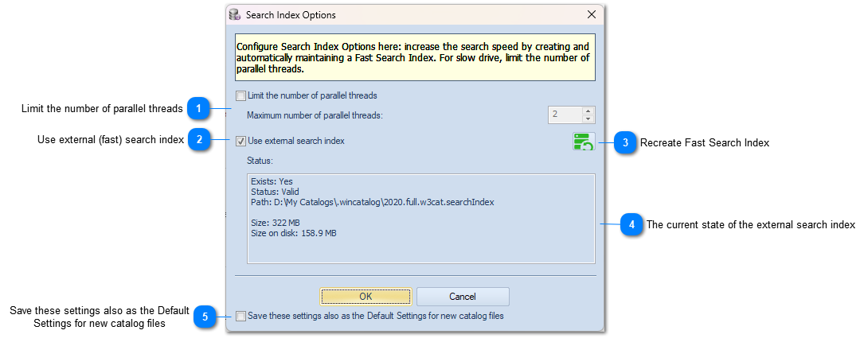868x342 pixels.
Task: Click the 'Maximum number of parallel threads:' label
Action: [x=315, y=115]
